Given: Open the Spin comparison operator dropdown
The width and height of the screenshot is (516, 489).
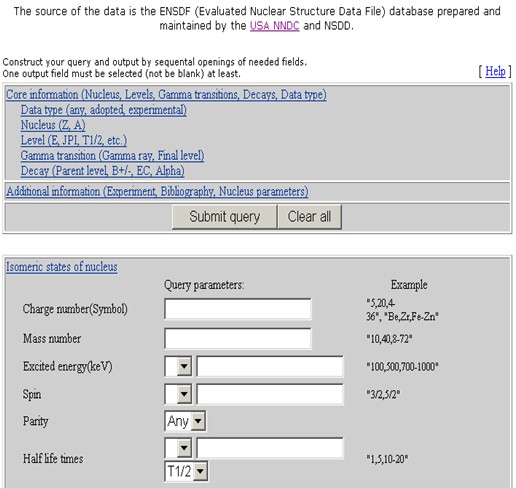Looking at the screenshot, I should [178, 394].
